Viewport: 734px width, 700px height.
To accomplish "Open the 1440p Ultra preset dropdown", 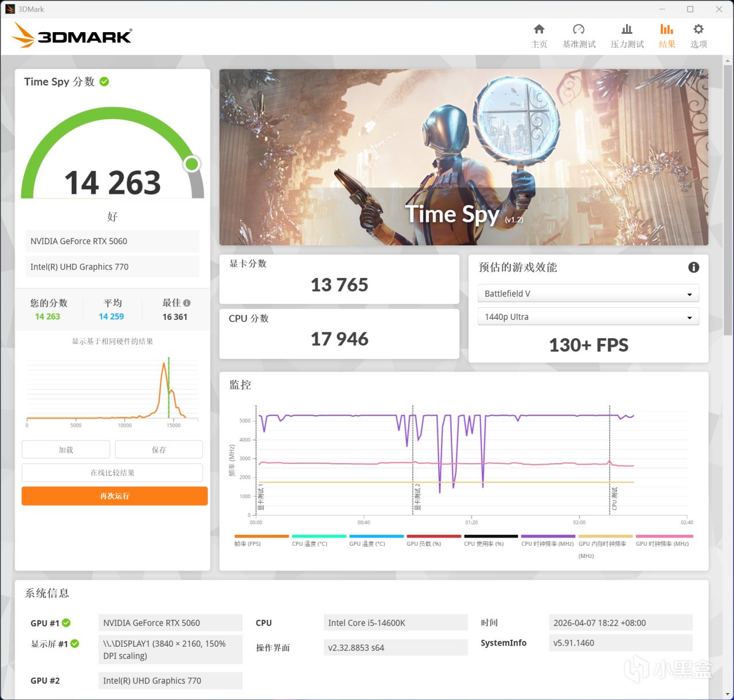I will coord(588,317).
